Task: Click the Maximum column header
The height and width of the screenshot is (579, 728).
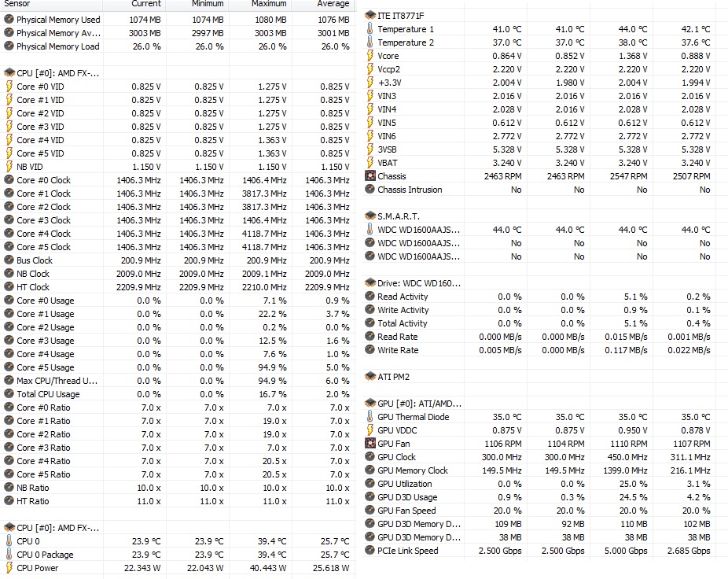Action: (x=269, y=4)
